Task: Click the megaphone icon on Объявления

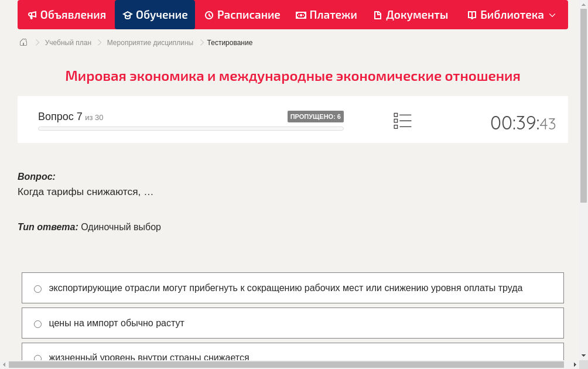Action: click(x=32, y=15)
